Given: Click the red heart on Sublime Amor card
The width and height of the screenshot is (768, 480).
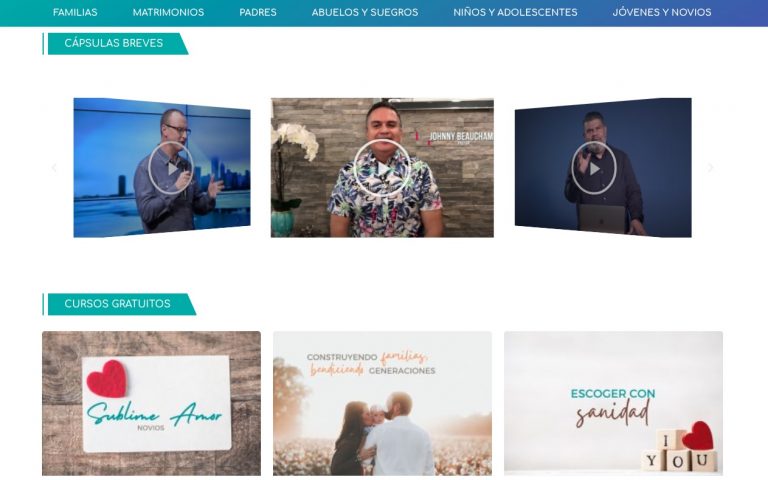Looking at the screenshot, I should pyautogui.click(x=107, y=379).
